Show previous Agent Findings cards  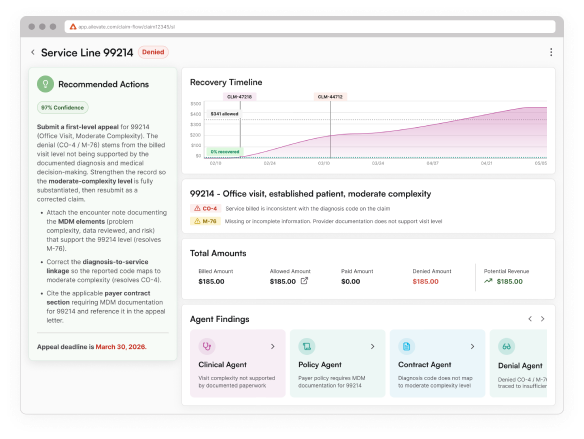[x=530, y=319]
